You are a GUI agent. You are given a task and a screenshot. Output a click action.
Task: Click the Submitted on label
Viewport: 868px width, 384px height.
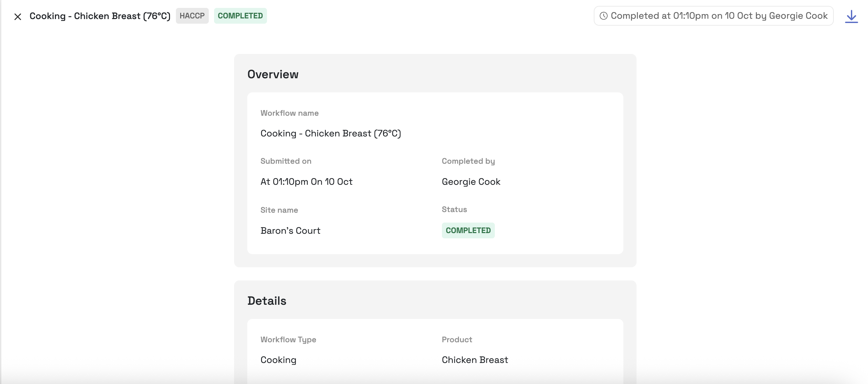(285, 161)
